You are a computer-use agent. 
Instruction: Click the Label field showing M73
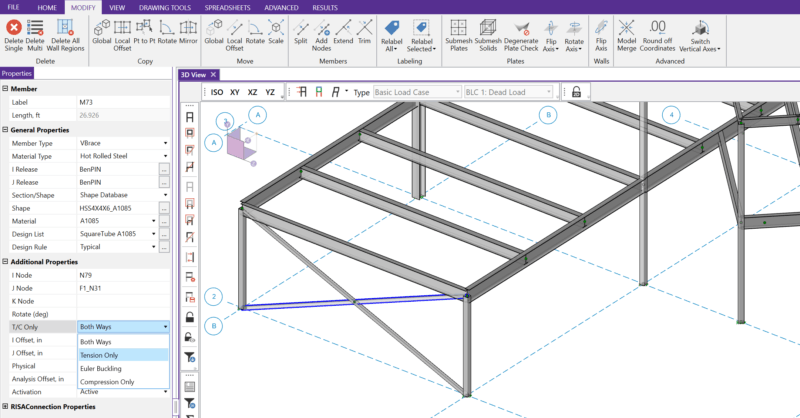pyautogui.click(x=120, y=102)
